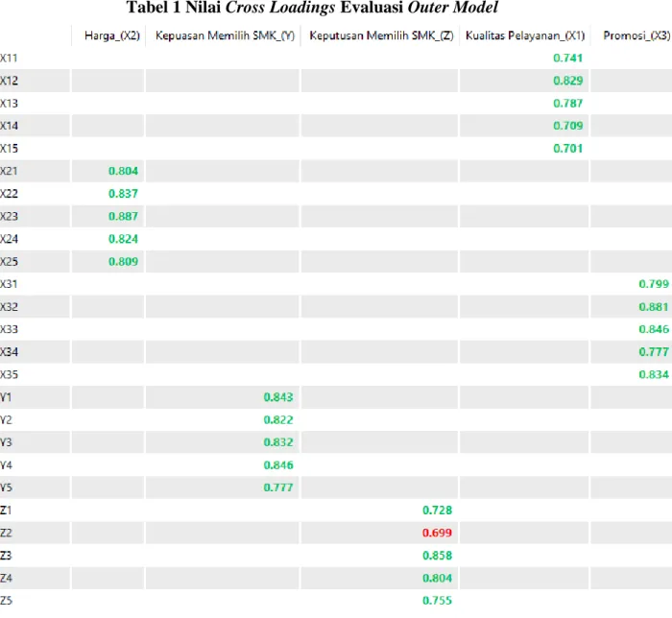Screen dimensions: 672x618
Task: Select value 0.837 in row X22
Action: (124, 194)
